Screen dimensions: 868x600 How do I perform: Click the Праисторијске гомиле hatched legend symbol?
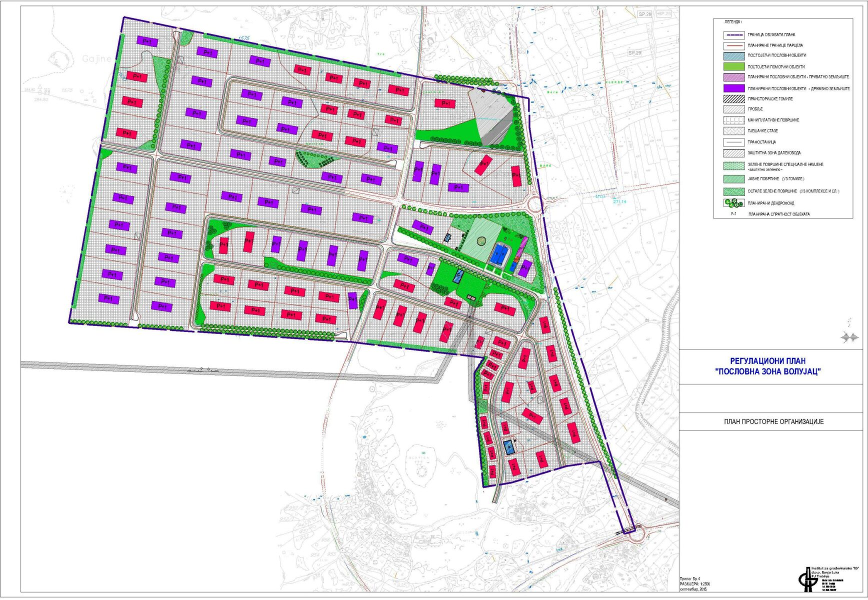[733, 99]
